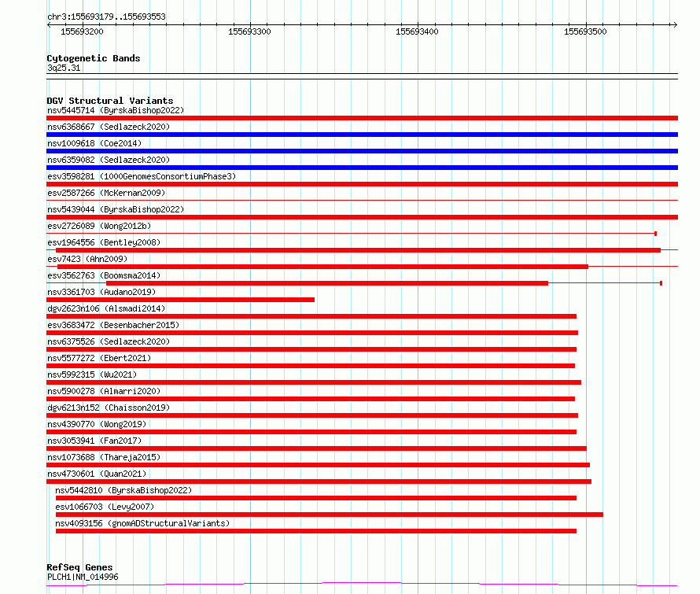Screen dimensions: 700x594
Task: Select esv2587266 (McKernan2009) label
Action: (106, 193)
